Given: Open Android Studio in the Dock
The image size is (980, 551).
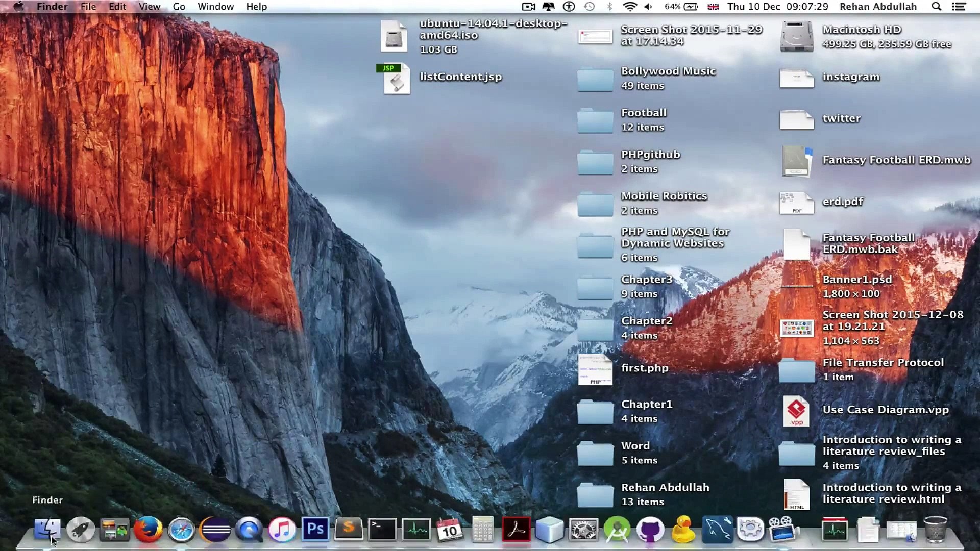Looking at the screenshot, I should [x=617, y=529].
